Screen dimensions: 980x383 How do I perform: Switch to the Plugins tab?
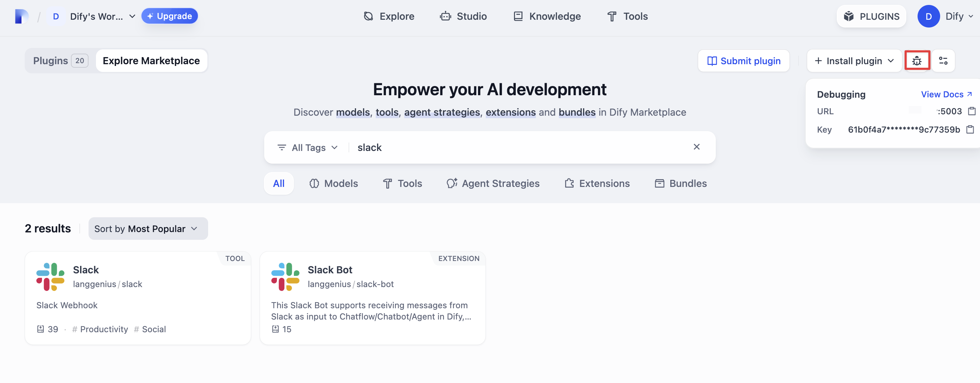tap(60, 61)
